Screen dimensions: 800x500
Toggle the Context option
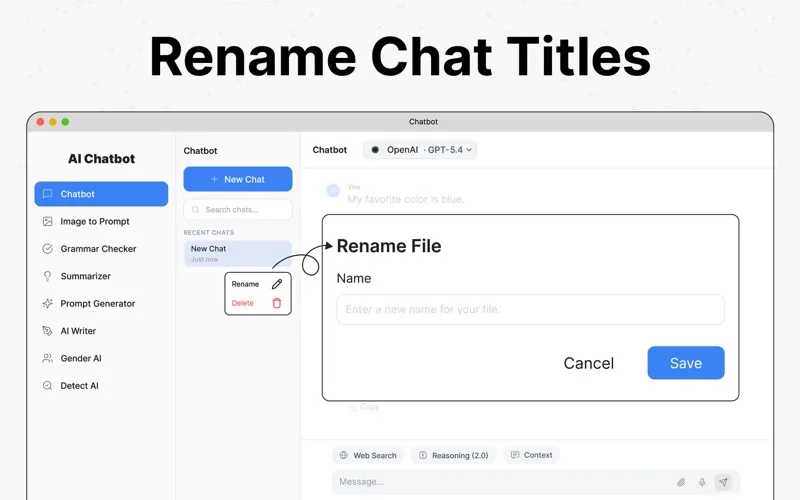532,455
